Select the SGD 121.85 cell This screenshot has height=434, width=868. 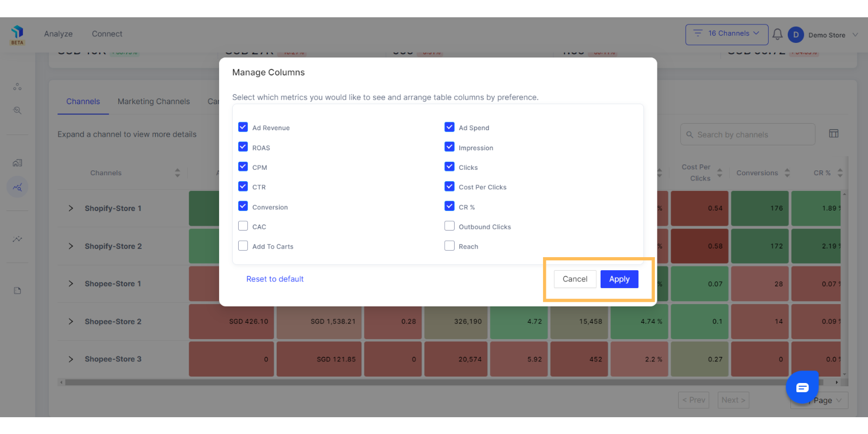[319, 359]
